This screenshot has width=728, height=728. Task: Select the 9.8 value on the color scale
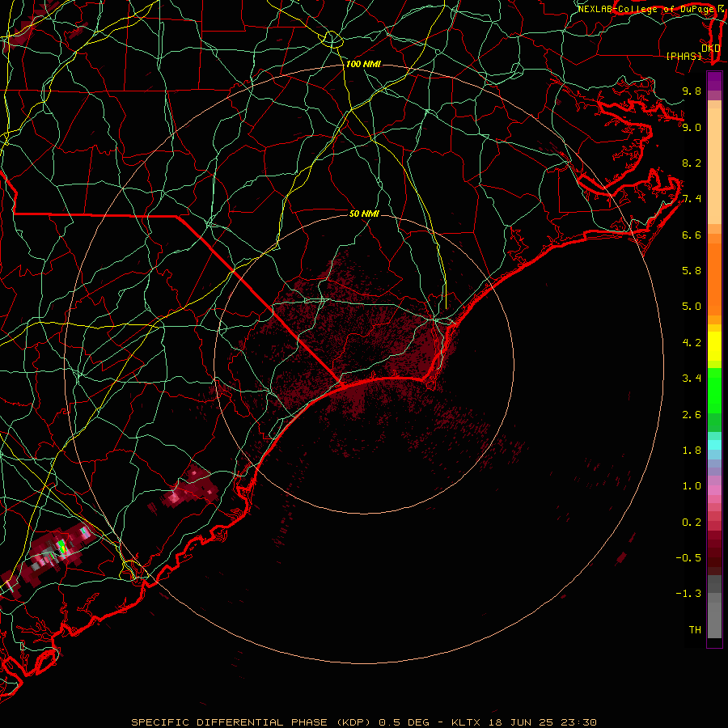click(x=692, y=91)
